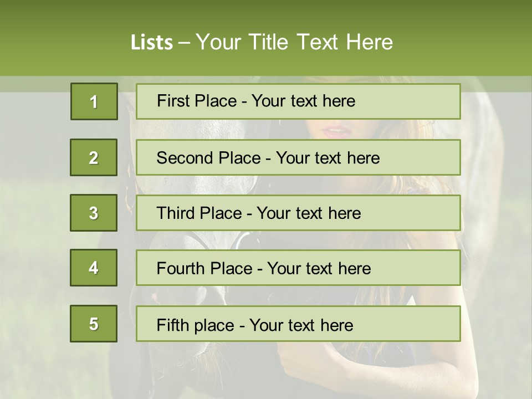This screenshot has height=399, width=532.
Task: Click the woman's lips in background photo
Action: point(336,131)
